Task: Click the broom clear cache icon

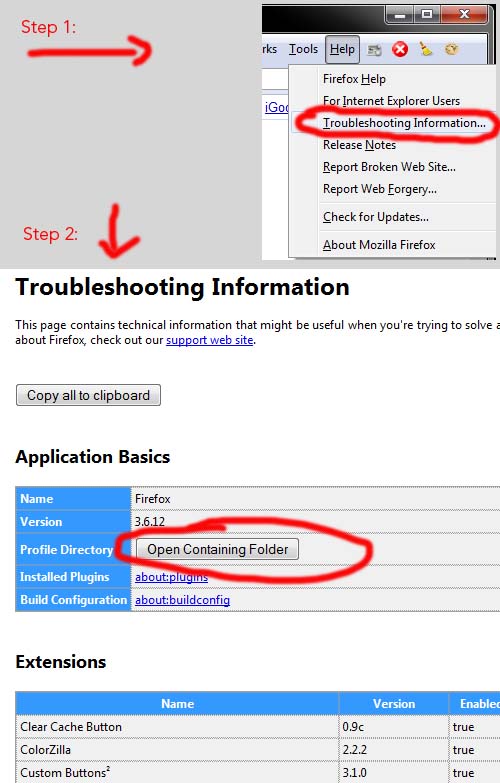Action: click(x=426, y=49)
